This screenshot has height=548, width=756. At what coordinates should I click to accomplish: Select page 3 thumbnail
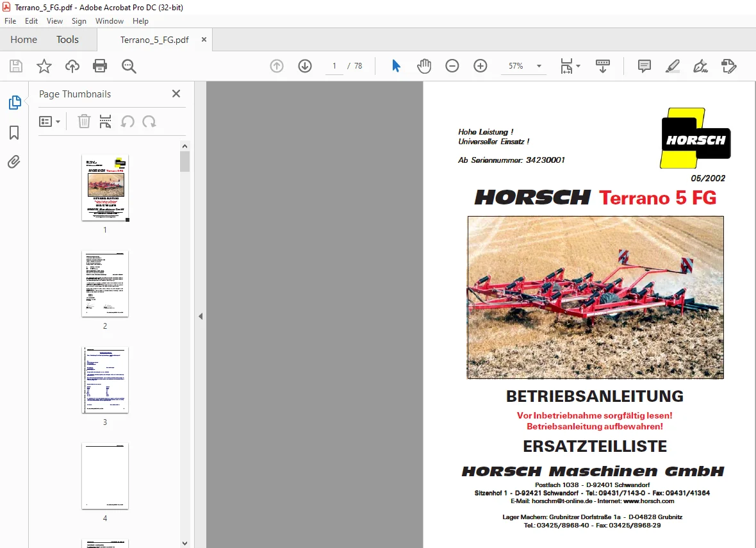(x=105, y=380)
